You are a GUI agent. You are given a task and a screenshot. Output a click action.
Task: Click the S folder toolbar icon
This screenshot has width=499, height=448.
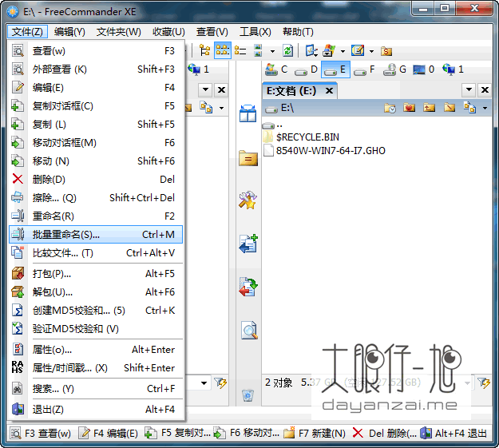coord(386,51)
